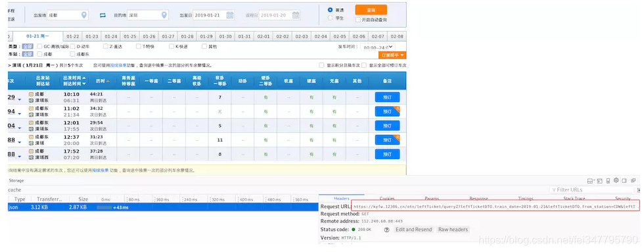Screen dimensions: 644x252
Task: Open the calendar icon for return date
Action: pyautogui.click(x=296, y=14)
